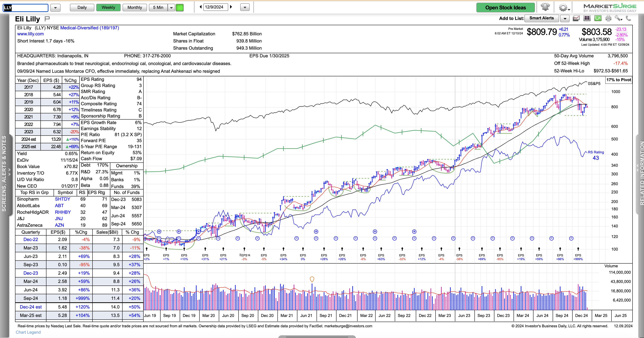
Task: Click the bright green square by 5 Min
Action: coord(180,8)
